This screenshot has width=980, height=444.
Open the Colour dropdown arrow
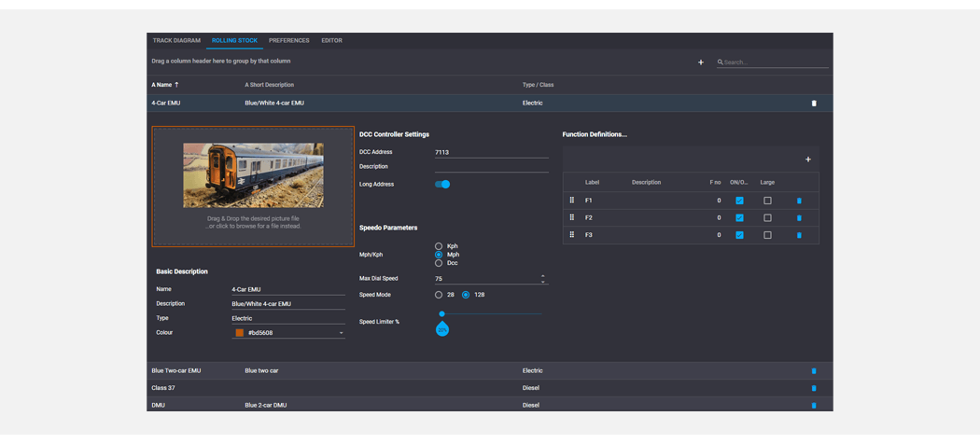tap(341, 333)
